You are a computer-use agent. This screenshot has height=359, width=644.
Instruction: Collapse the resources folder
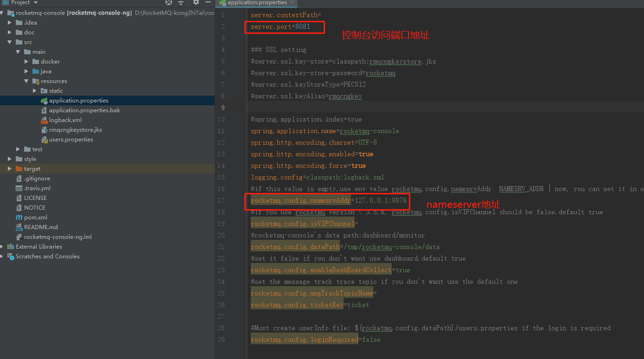point(26,81)
